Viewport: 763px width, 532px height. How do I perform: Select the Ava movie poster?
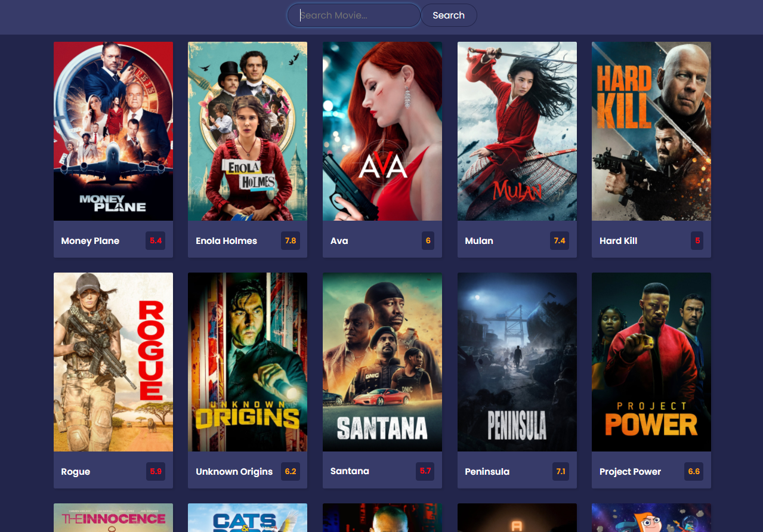[x=382, y=131]
